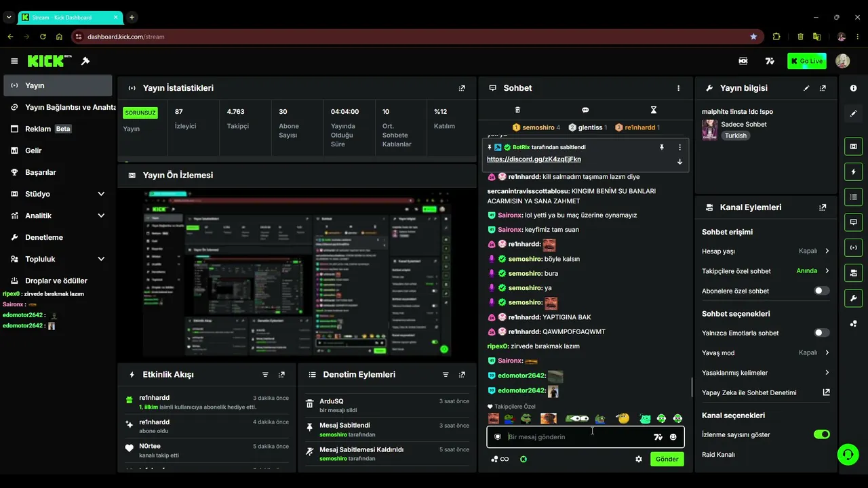Image resolution: width=868 pixels, height=488 pixels.
Task: Pop out the Kanal Eylemleri panel
Action: pos(823,207)
